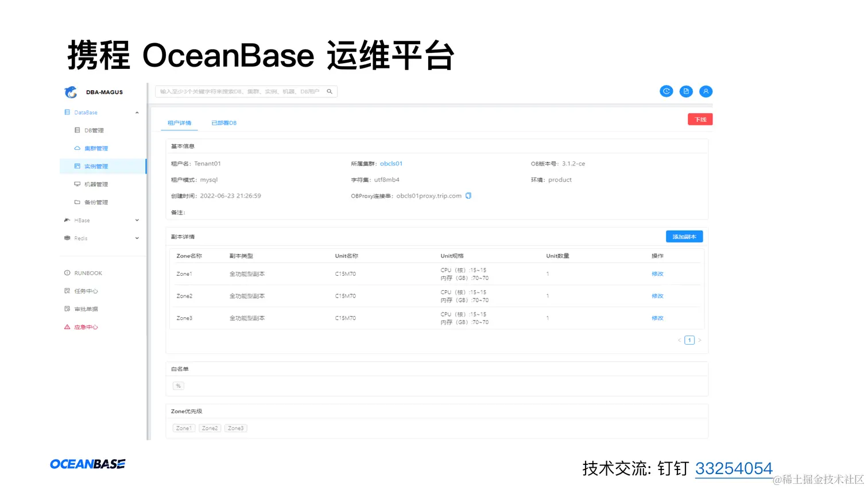
Task: Open 备份管理 via its folder icon
Action: (77, 202)
